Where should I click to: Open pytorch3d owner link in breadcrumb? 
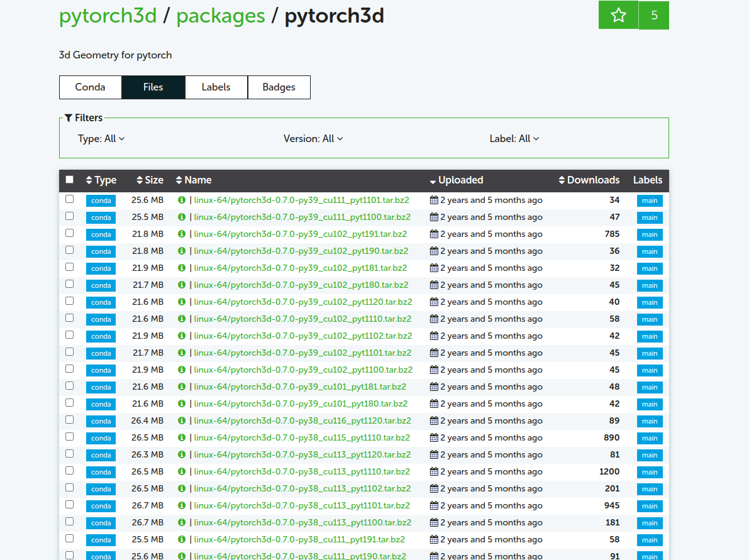pyautogui.click(x=108, y=16)
